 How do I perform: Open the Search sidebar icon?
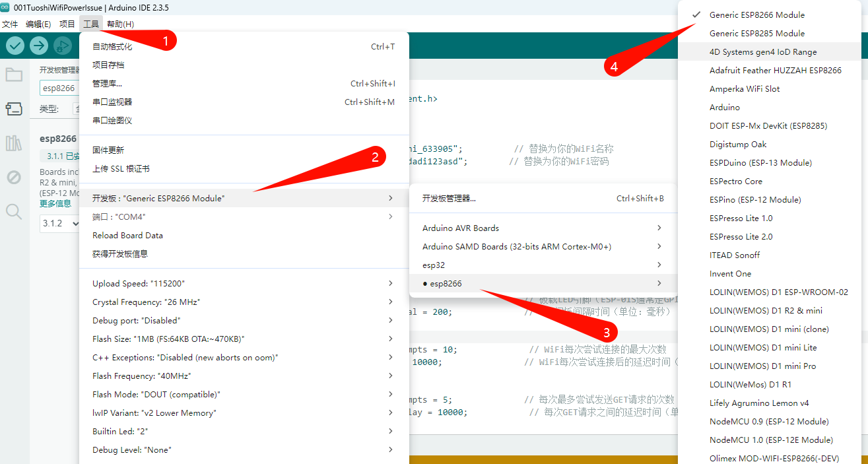14,211
